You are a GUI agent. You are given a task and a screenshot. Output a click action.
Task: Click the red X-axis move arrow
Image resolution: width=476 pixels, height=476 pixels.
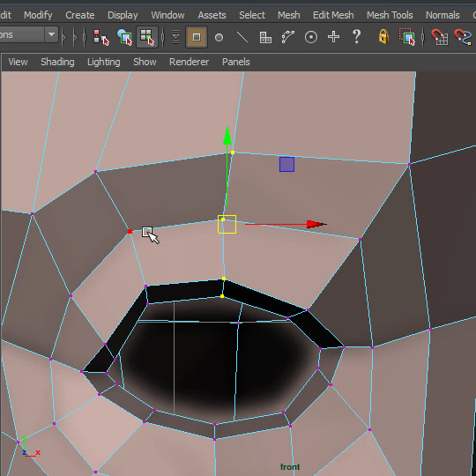coord(316,225)
